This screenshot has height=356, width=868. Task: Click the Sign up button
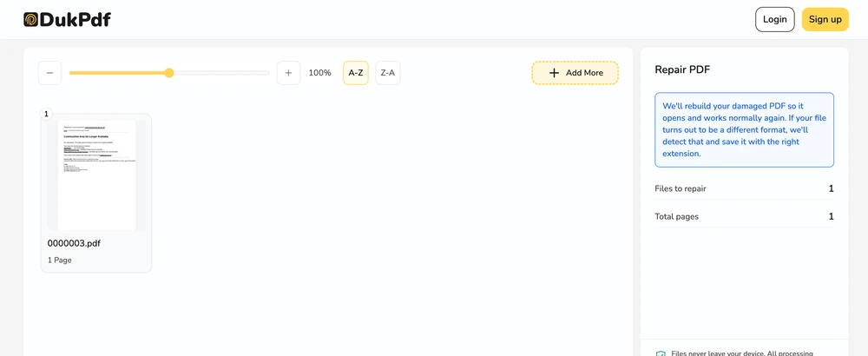(x=825, y=19)
